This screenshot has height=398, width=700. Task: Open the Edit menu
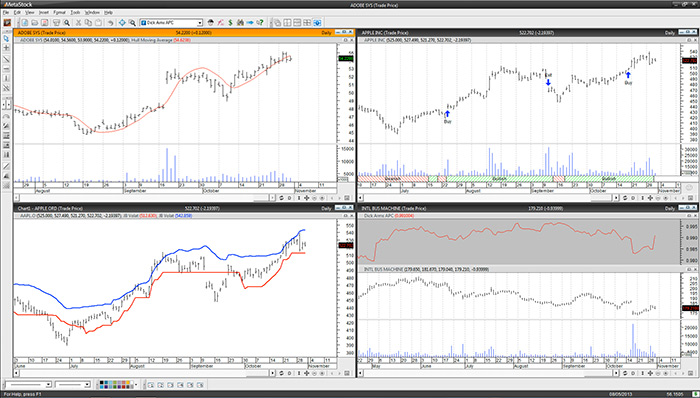[x=17, y=12]
